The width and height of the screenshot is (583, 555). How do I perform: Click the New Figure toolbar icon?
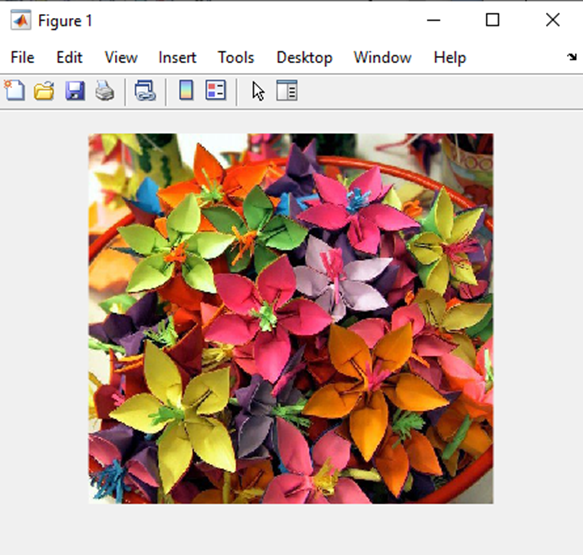(15, 90)
